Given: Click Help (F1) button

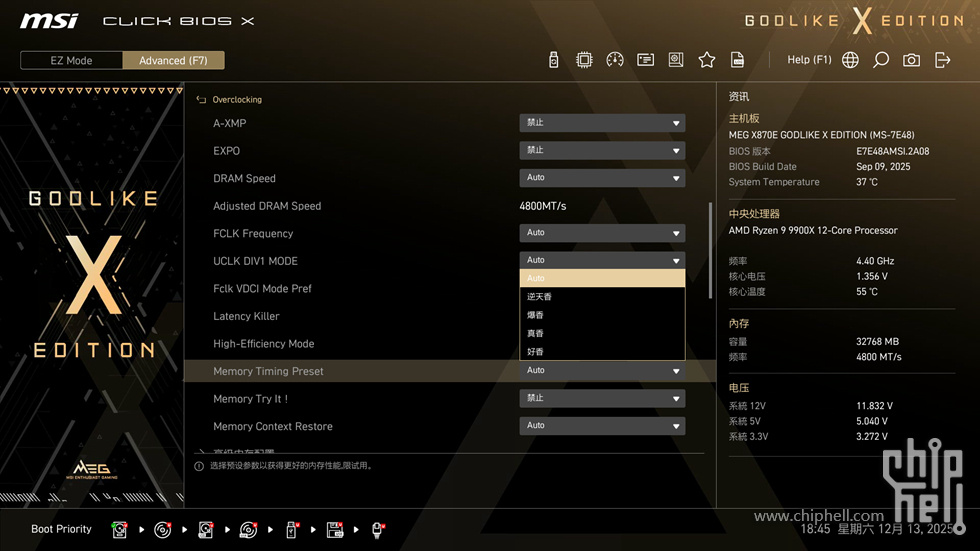Looking at the screenshot, I should point(809,60).
